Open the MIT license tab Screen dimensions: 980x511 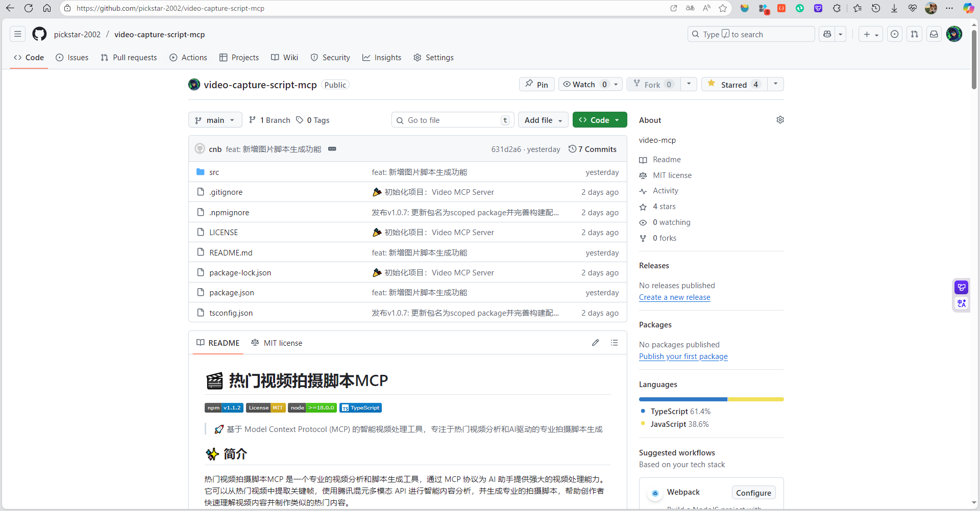(x=277, y=343)
